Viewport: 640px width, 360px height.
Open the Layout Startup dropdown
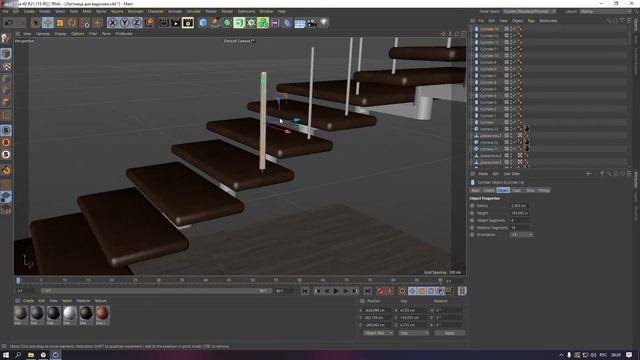[605, 11]
